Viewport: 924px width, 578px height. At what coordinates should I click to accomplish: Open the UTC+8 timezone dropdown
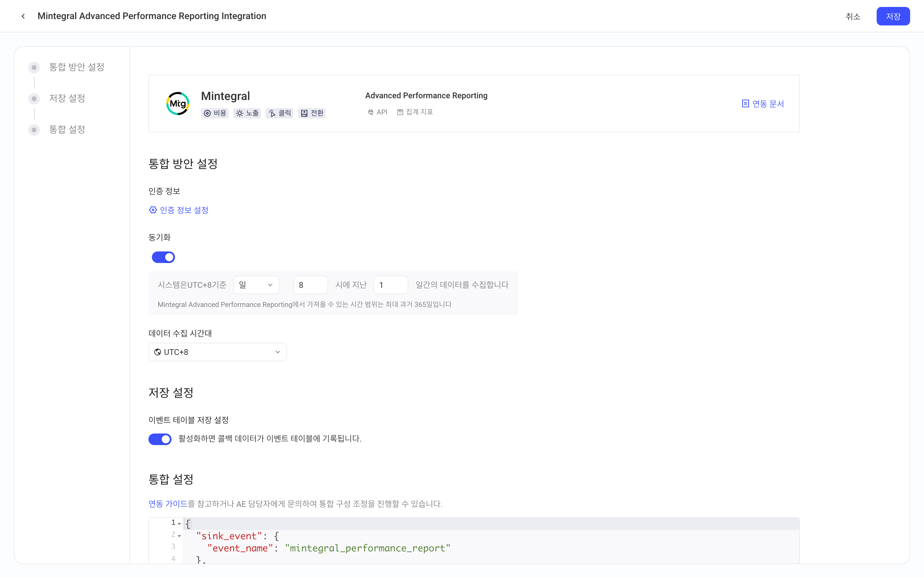(x=218, y=352)
